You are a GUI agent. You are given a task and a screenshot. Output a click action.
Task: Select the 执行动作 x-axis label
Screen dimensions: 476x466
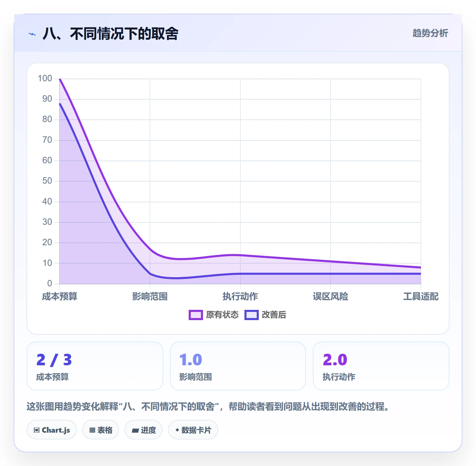pyautogui.click(x=240, y=297)
